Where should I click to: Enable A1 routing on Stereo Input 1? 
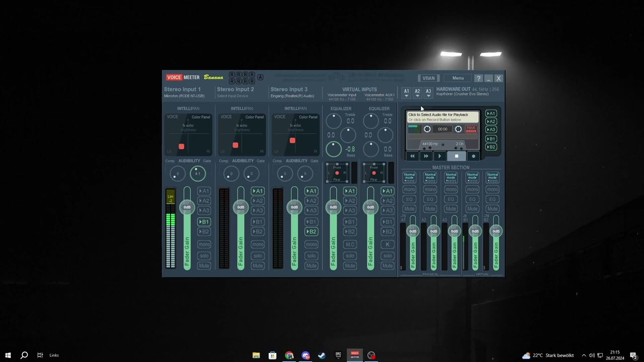[204, 191]
